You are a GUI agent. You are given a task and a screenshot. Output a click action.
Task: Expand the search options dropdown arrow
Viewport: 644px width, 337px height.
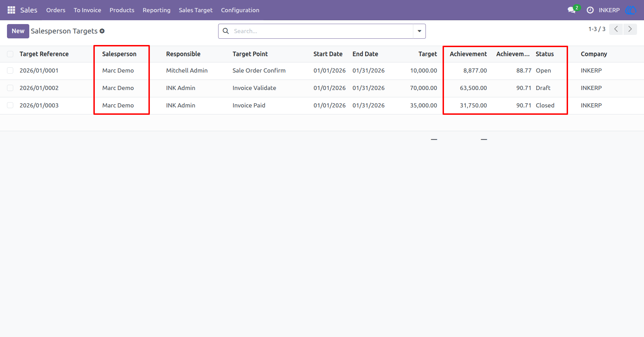[x=419, y=31]
